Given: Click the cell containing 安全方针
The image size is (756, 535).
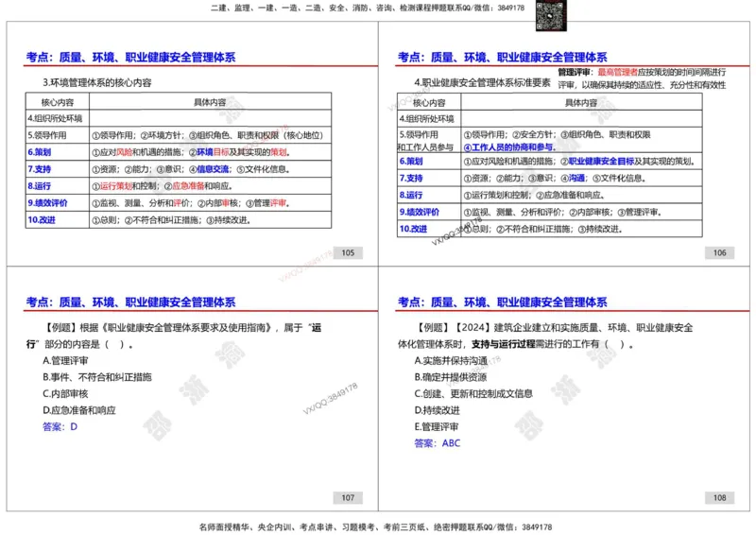Looking at the screenshot, I should point(581,141).
